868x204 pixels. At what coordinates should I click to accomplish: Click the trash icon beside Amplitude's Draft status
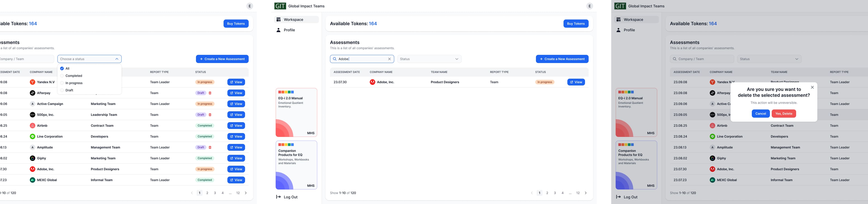[210, 148]
